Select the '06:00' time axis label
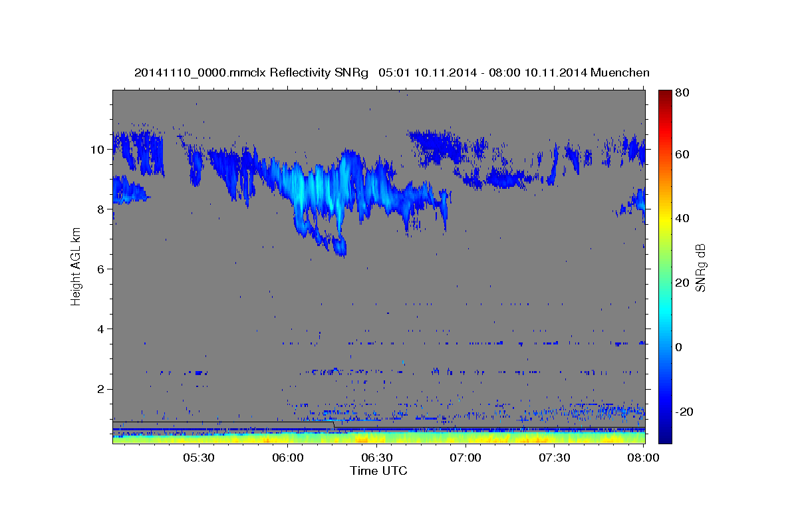This screenshot has height=532, width=798. 288,458
